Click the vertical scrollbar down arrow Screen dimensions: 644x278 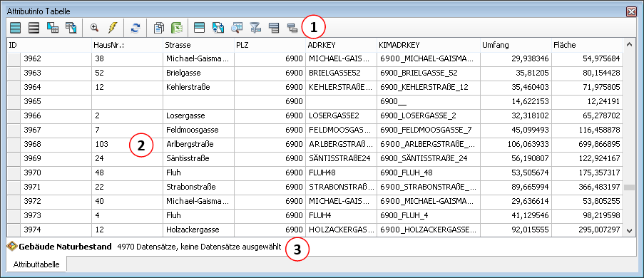point(629,231)
